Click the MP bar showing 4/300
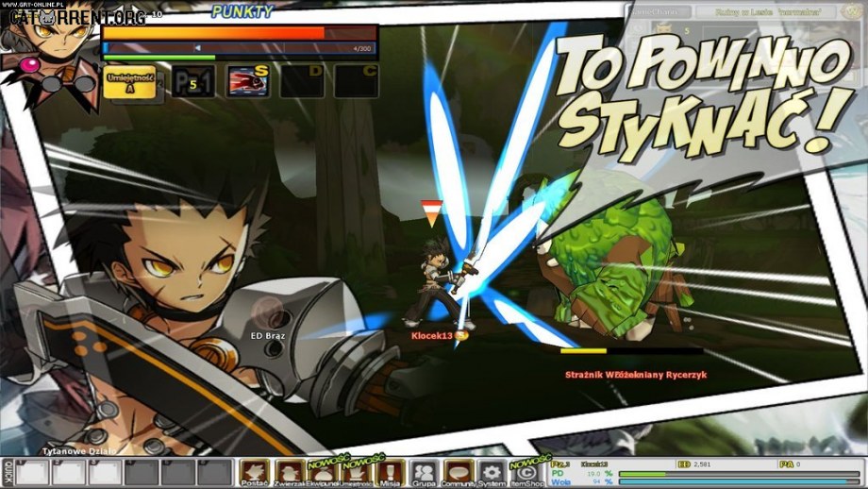The image size is (868, 489). [240, 49]
